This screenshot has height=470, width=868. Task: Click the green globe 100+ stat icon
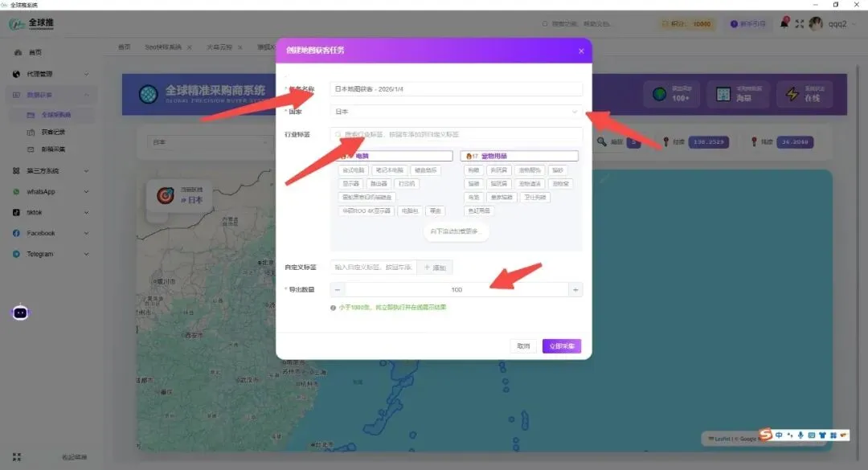(659, 94)
